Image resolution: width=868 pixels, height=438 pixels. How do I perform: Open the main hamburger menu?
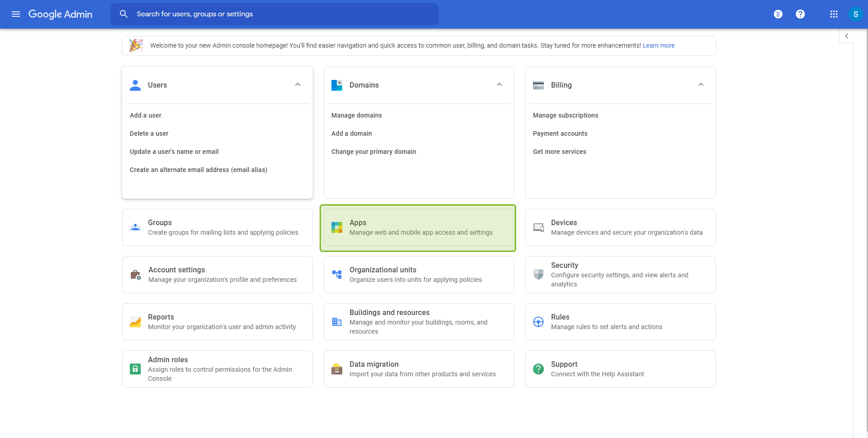pyautogui.click(x=16, y=14)
